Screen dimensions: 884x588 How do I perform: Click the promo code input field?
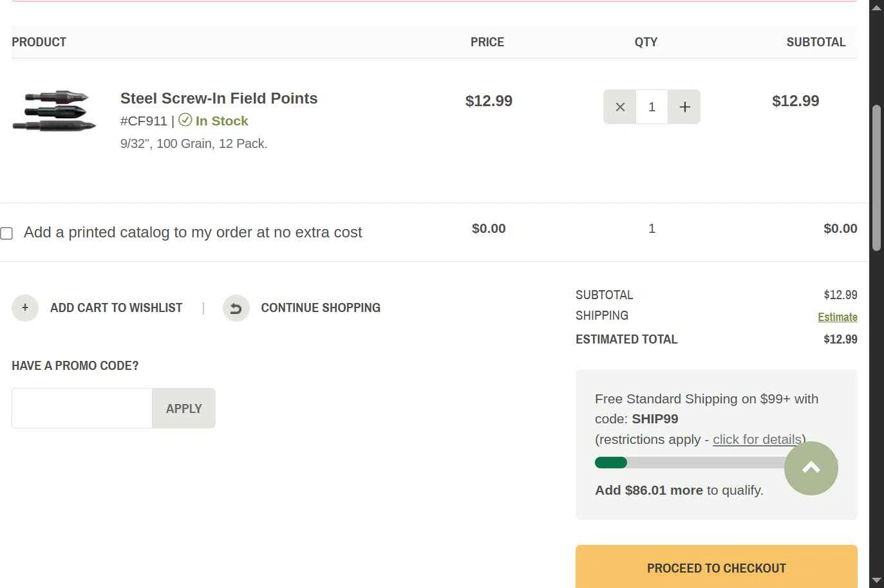pyautogui.click(x=82, y=408)
